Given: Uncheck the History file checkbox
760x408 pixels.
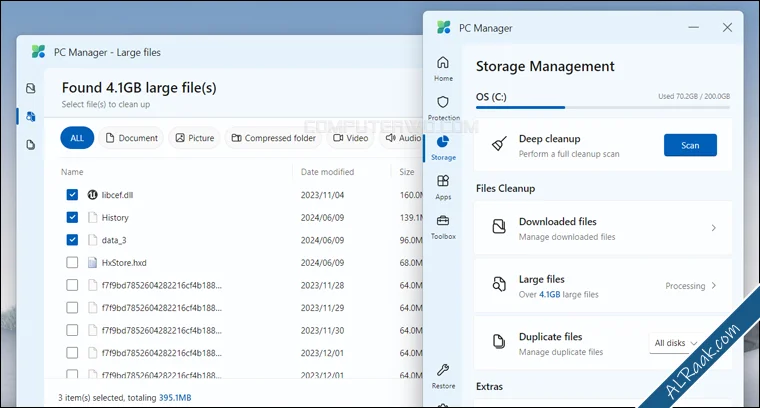Looking at the screenshot, I should click(72, 217).
